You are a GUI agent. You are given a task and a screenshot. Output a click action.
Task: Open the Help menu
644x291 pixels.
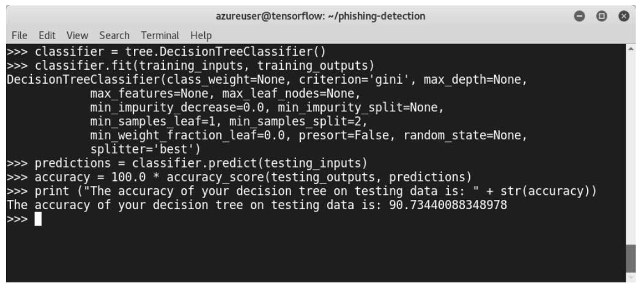tap(201, 35)
